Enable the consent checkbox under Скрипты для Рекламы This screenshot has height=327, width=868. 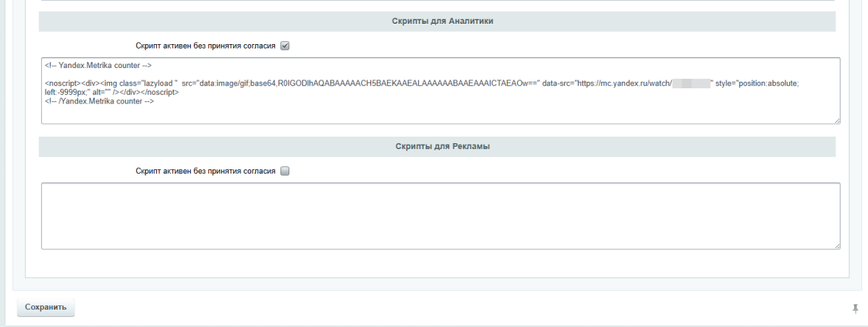[284, 171]
